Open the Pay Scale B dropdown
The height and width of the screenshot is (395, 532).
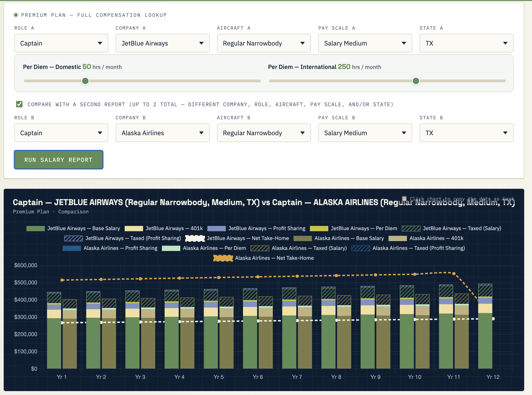365,133
